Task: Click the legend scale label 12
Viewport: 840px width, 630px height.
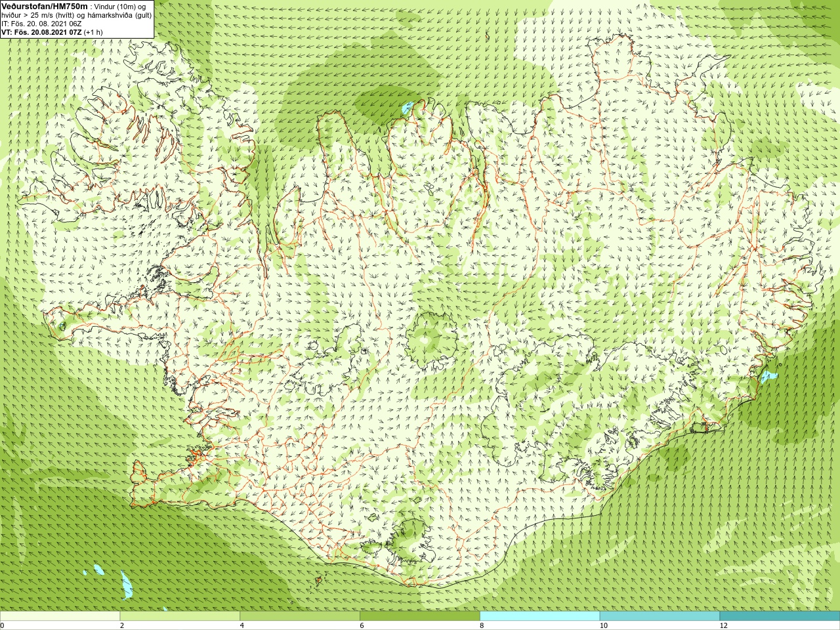Action: click(724, 625)
